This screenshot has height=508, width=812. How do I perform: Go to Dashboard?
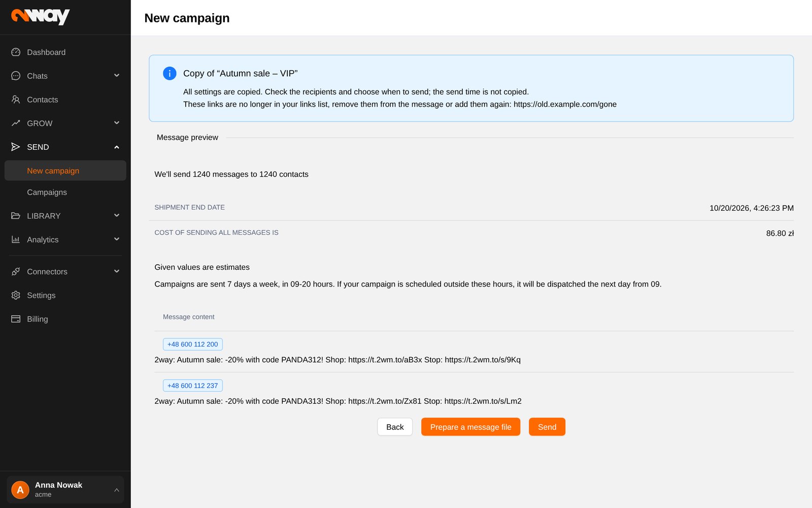click(65, 52)
